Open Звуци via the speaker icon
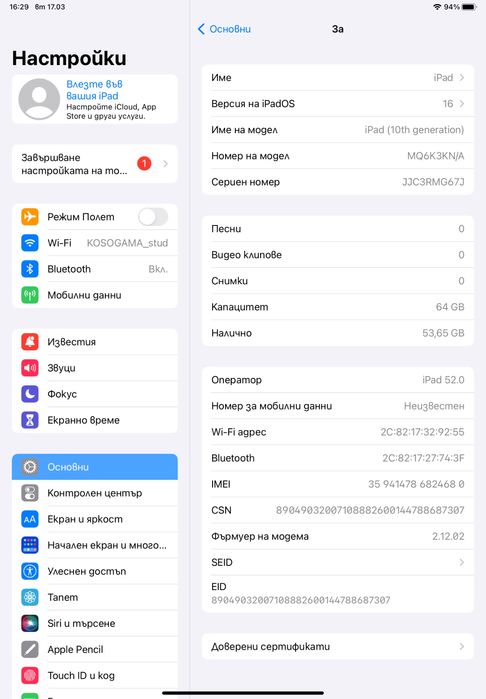 (x=30, y=368)
